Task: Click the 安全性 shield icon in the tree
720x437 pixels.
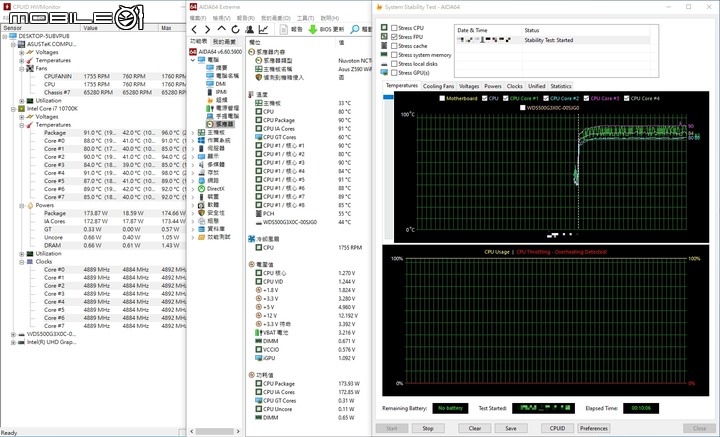Action: tap(201, 213)
